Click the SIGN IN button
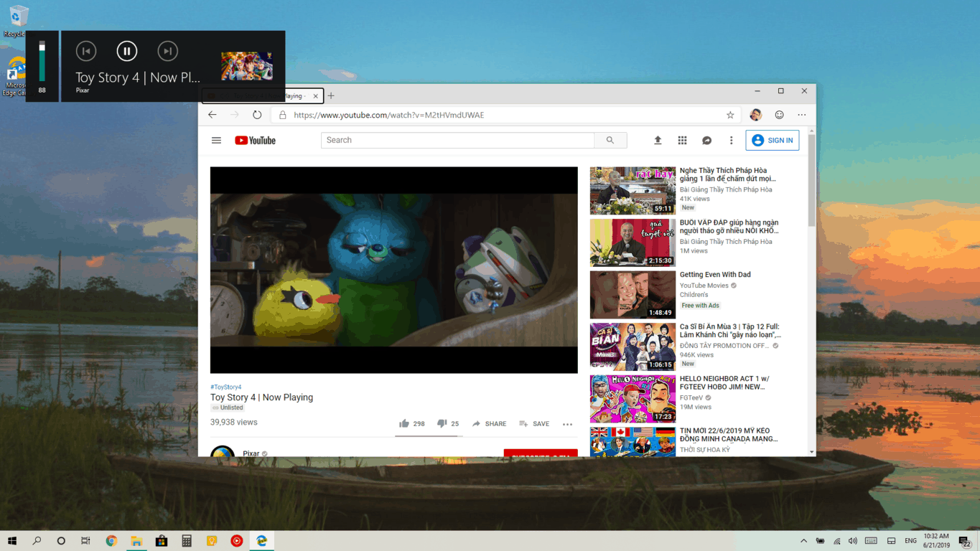Viewport: 980px width, 551px height. pyautogui.click(x=773, y=141)
